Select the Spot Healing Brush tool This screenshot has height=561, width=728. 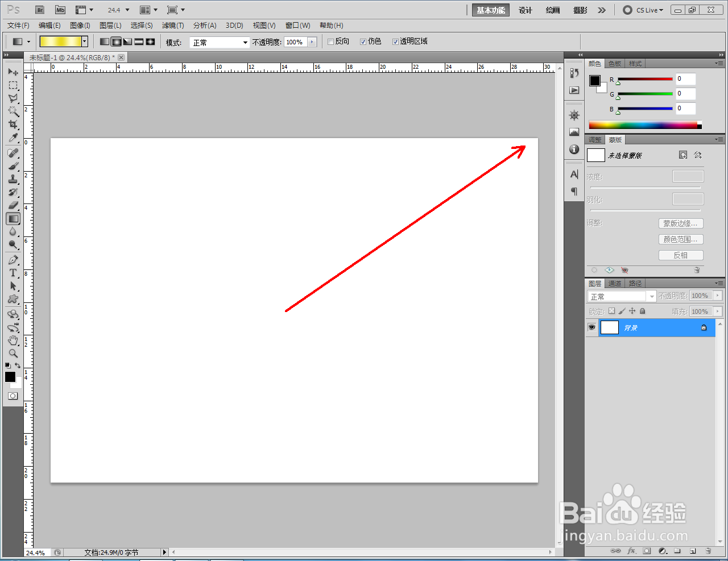(x=13, y=153)
